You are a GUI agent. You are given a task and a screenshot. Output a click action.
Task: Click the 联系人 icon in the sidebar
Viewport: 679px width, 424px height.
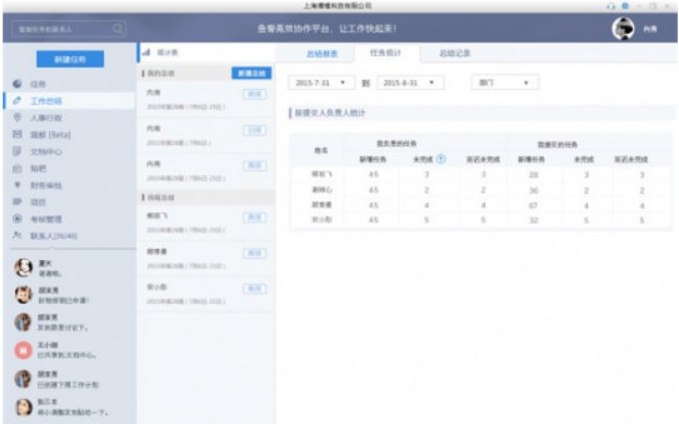point(18,235)
